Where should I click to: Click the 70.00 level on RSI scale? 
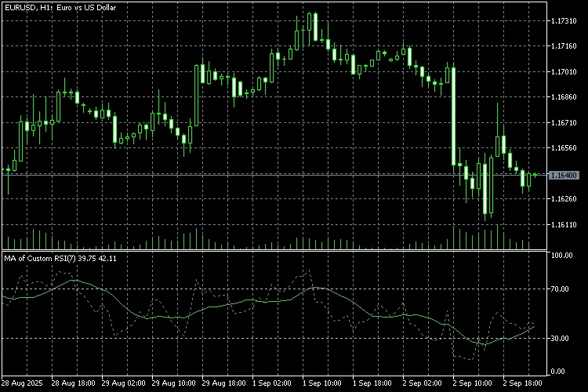(561, 289)
